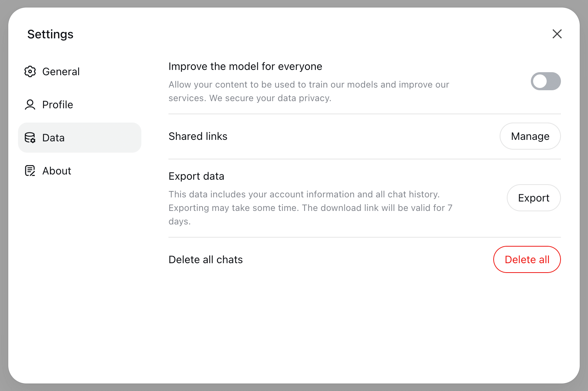Click the About document icon
Screen dimensions: 588x391
30,171
